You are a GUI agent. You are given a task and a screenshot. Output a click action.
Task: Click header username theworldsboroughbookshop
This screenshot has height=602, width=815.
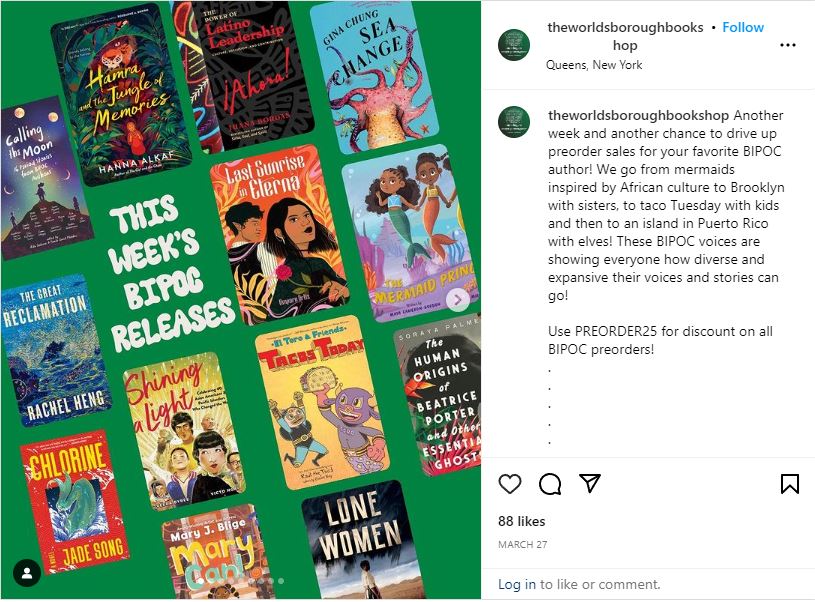pos(625,36)
